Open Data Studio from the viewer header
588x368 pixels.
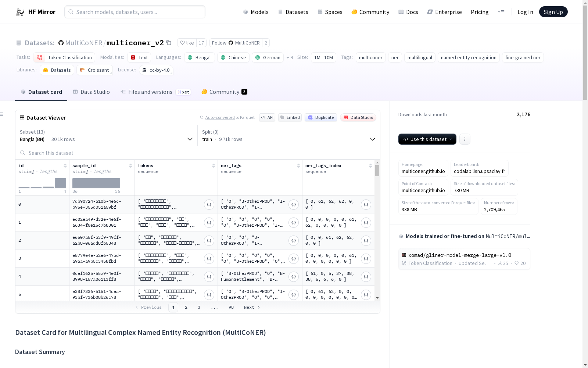(x=358, y=117)
